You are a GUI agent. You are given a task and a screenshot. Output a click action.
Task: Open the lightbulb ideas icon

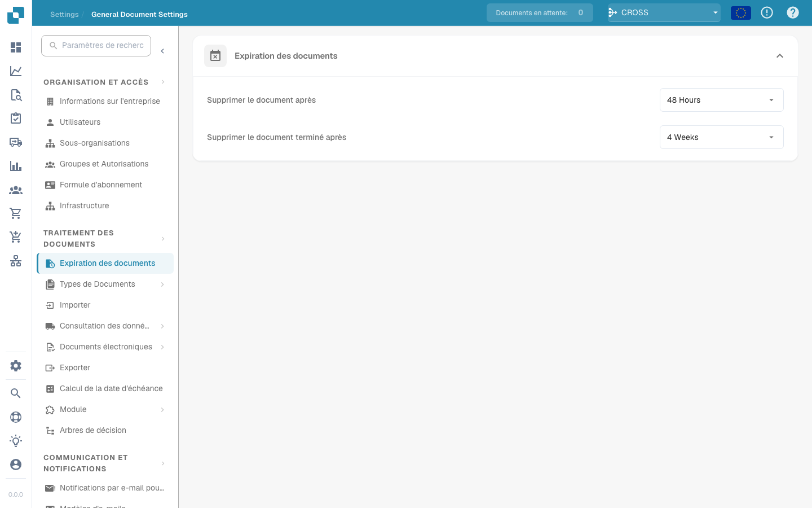click(16, 441)
